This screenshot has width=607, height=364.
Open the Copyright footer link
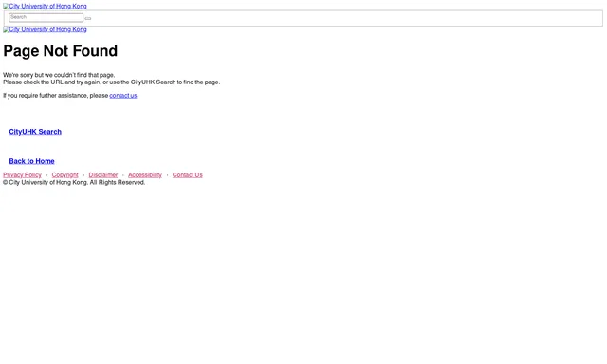pos(65,174)
